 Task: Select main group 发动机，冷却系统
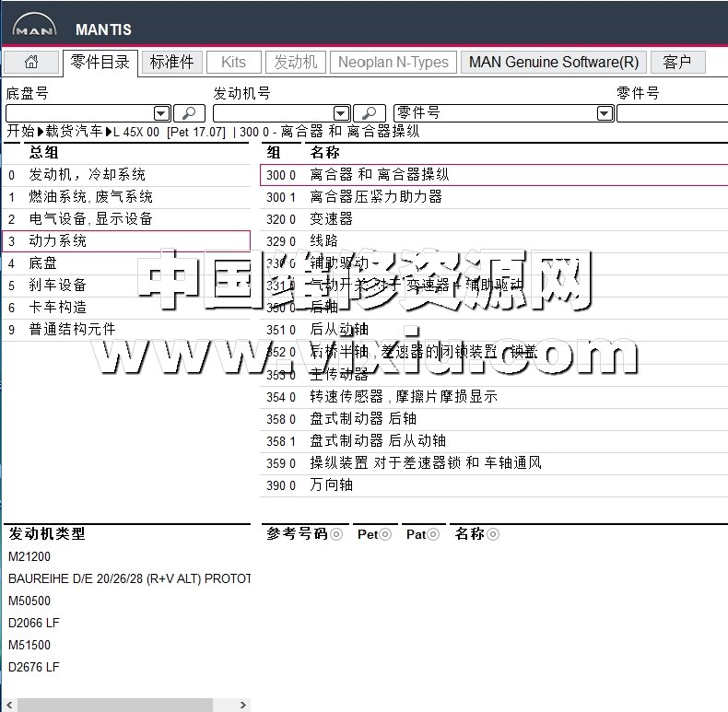tap(87, 174)
